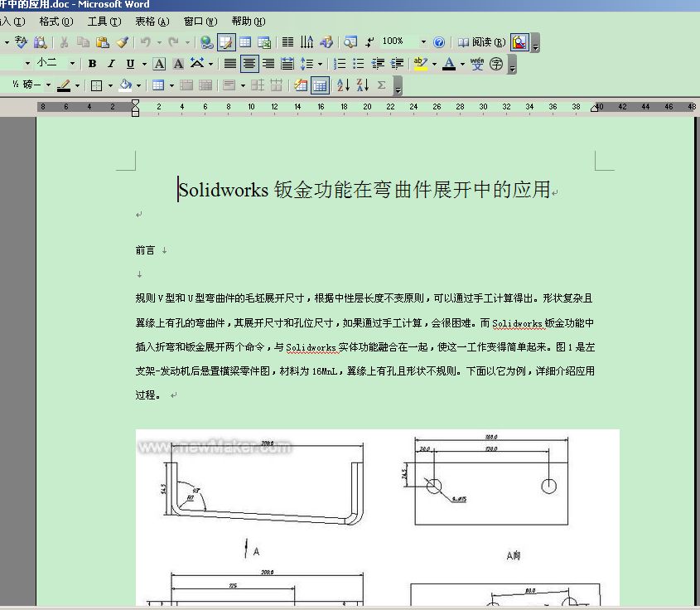Click the Table AutoFormat icon

tap(301, 85)
